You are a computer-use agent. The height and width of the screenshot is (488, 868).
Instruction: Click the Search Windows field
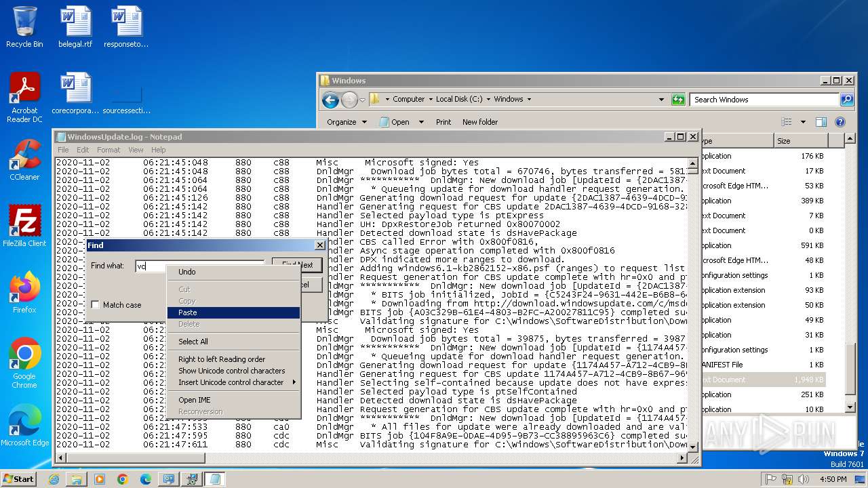(x=764, y=100)
